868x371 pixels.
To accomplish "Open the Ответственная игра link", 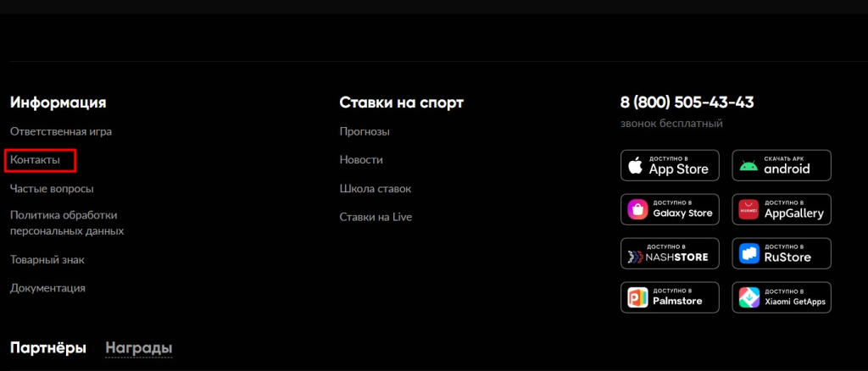I will point(61,132).
